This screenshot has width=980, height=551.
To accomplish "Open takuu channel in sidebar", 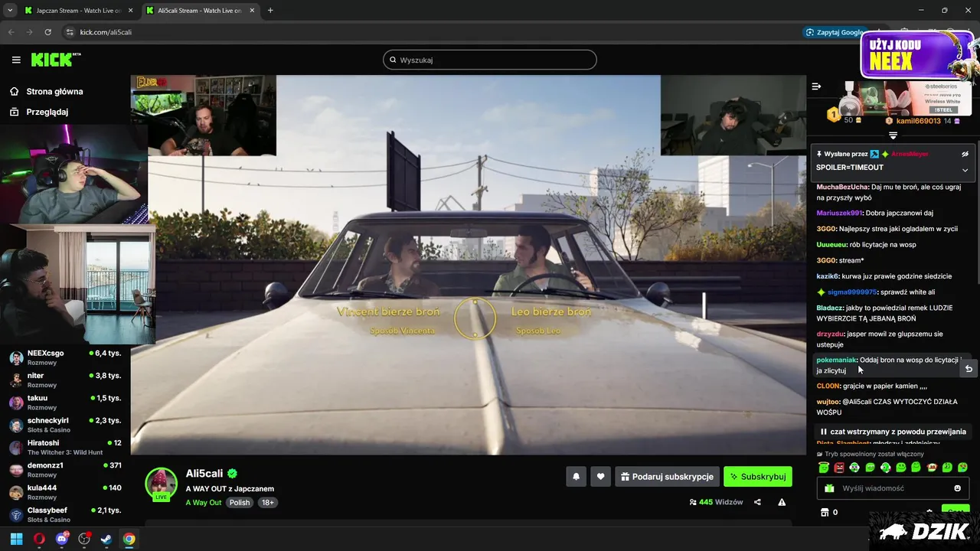I will click(x=65, y=403).
